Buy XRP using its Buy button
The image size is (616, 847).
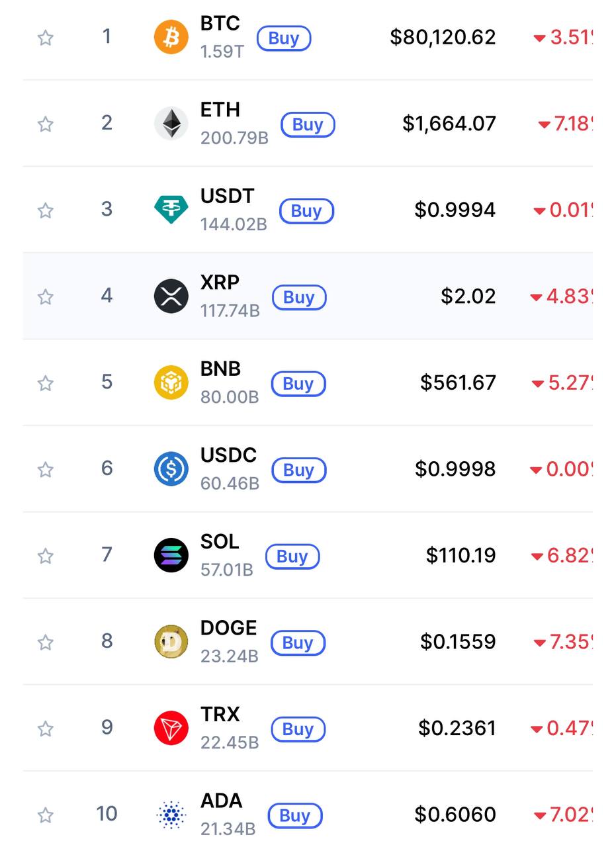pos(298,297)
